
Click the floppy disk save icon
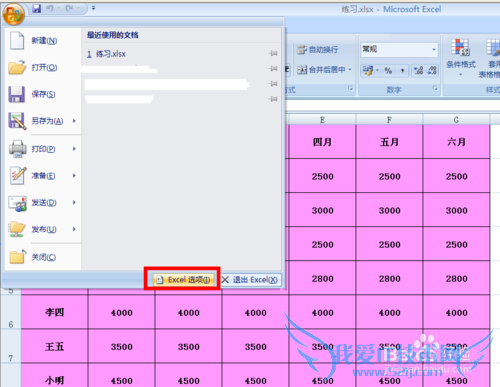[17, 94]
